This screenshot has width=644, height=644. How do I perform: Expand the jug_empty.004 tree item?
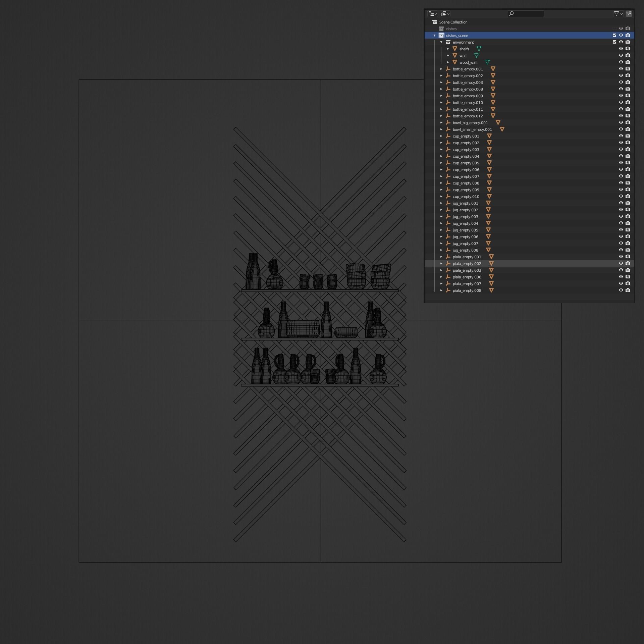(441, 223)
